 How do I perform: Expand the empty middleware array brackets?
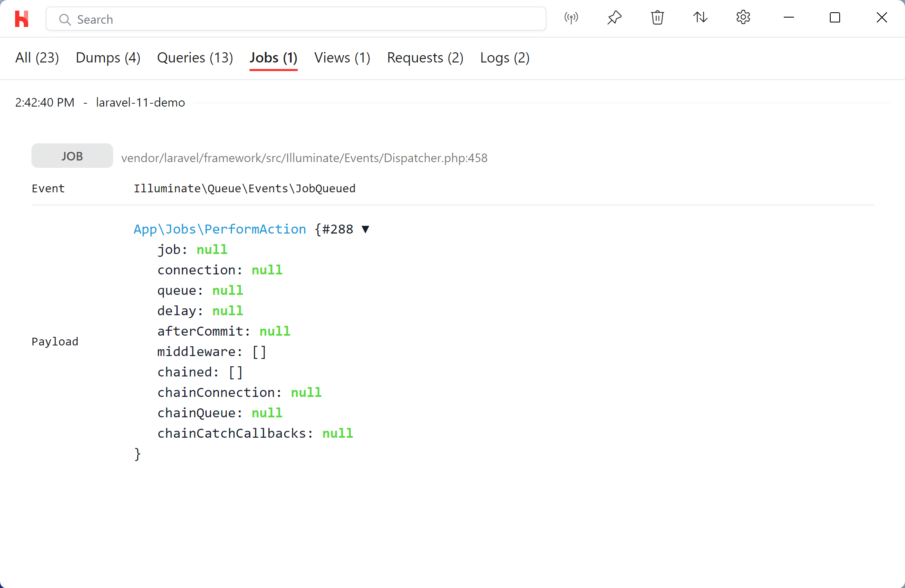point(259,352)
